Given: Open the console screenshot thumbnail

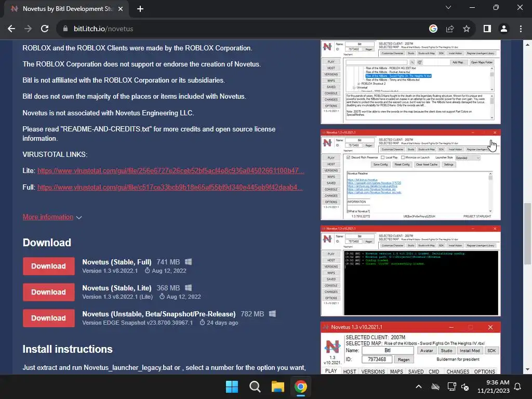Looking at the screenshot, I should coord(410,271).
